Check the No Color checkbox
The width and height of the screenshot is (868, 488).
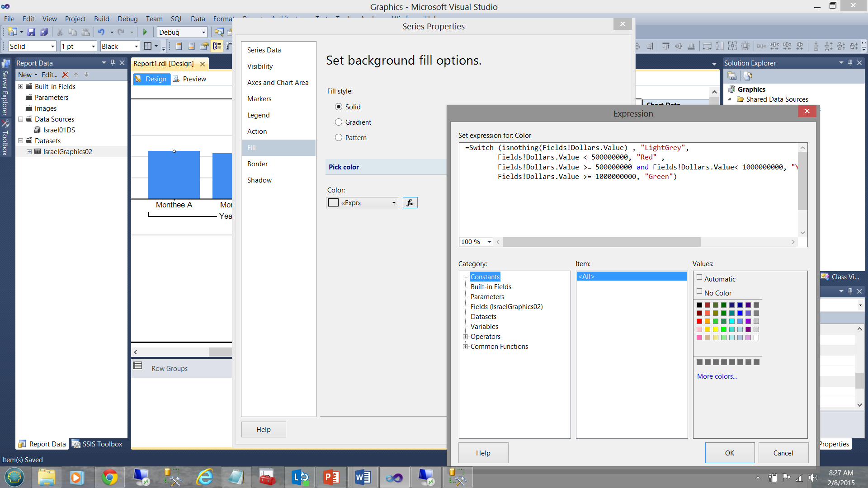[x=699, y=291]
